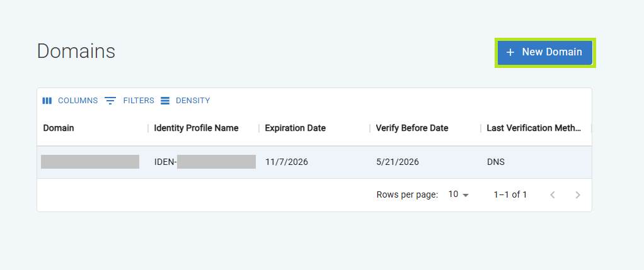Select the IDEN- identity profile cell
644x270 pixels.
tap(204, 162)
